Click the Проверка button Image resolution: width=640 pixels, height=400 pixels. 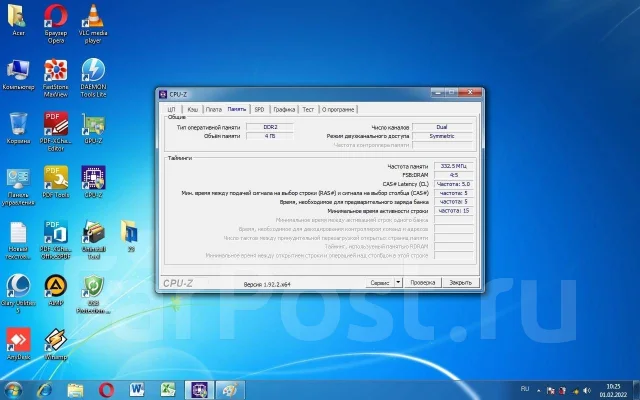[422, 282]
